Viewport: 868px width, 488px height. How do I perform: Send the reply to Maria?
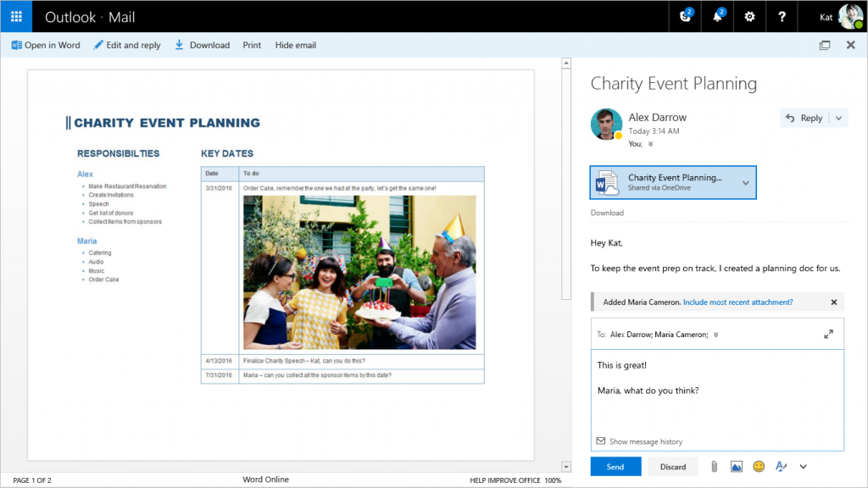[615, 466]
